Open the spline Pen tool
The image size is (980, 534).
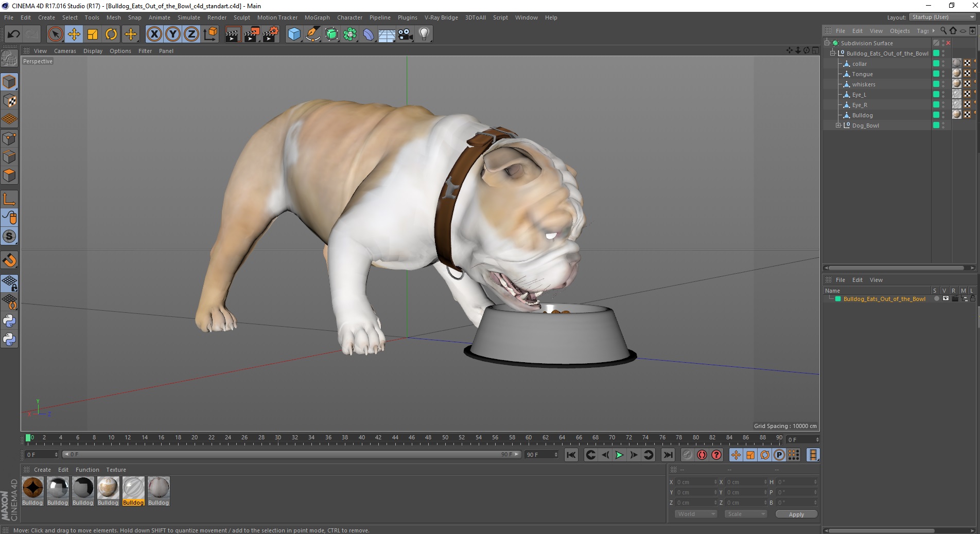[312, 34]
